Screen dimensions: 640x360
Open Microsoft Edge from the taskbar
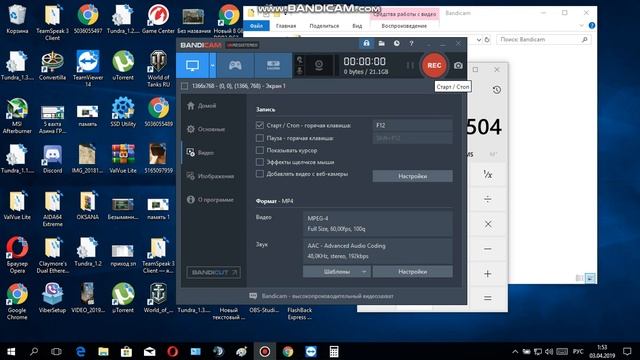(80, 351)
